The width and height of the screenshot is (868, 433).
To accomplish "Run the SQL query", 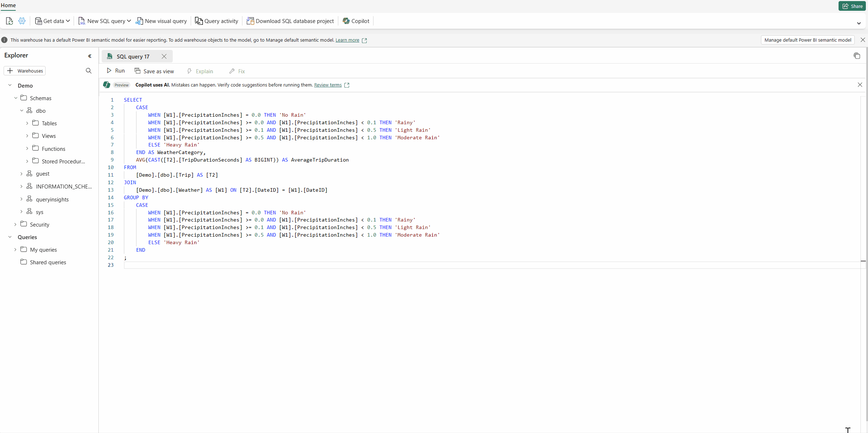I will [x=116, y=71].
